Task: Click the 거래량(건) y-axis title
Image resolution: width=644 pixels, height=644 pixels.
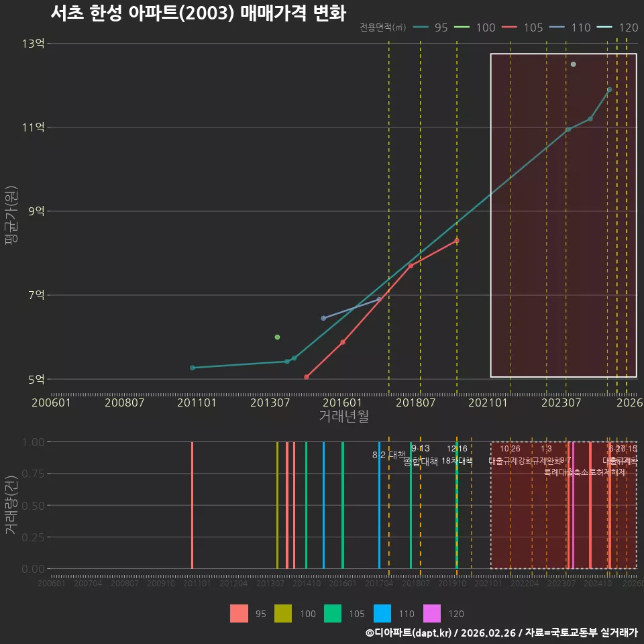Action: coord(11,505)
